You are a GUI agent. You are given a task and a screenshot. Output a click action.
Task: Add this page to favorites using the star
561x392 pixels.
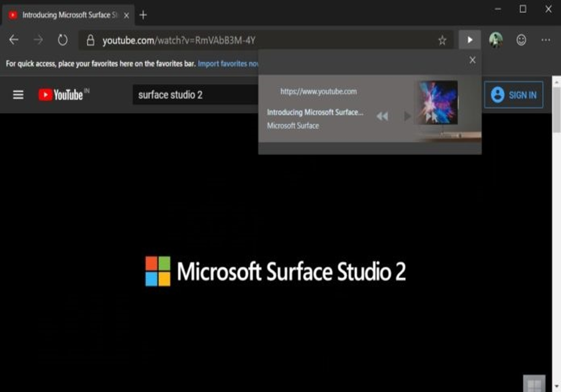point(442,40)
